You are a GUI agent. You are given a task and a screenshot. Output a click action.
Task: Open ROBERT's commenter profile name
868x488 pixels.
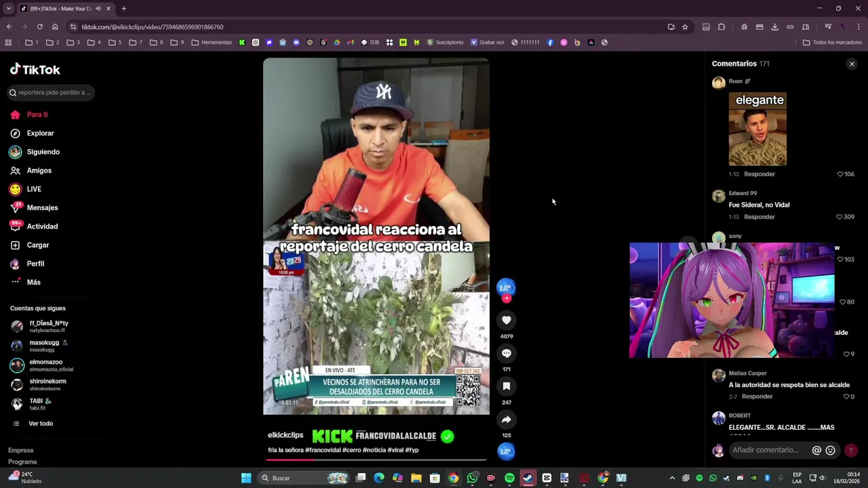point(740,415)
